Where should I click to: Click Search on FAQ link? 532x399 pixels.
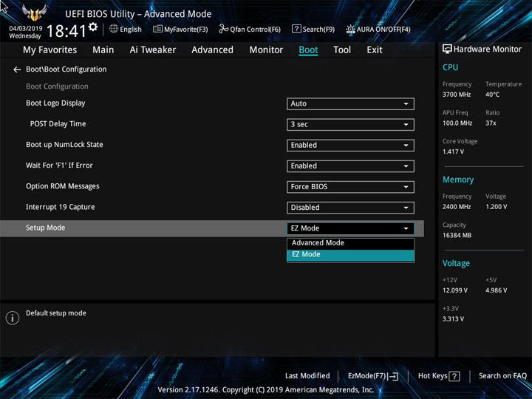(502, 376)
